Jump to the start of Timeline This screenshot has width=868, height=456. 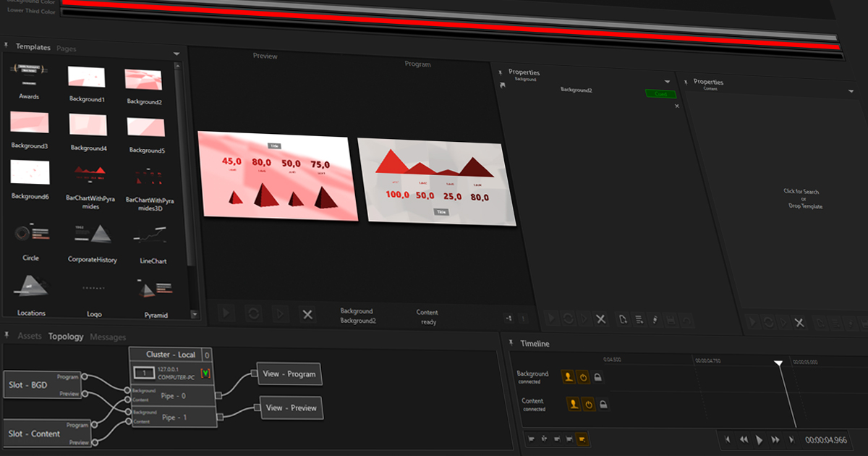728,439
